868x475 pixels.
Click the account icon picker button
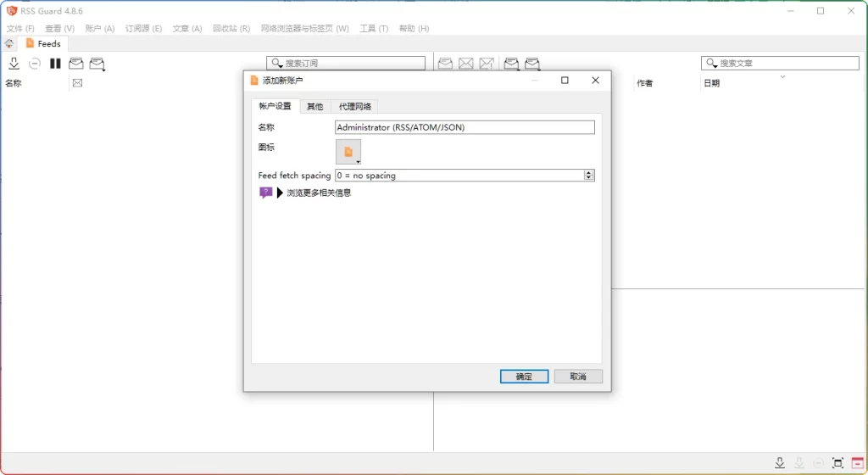point(348,152)
